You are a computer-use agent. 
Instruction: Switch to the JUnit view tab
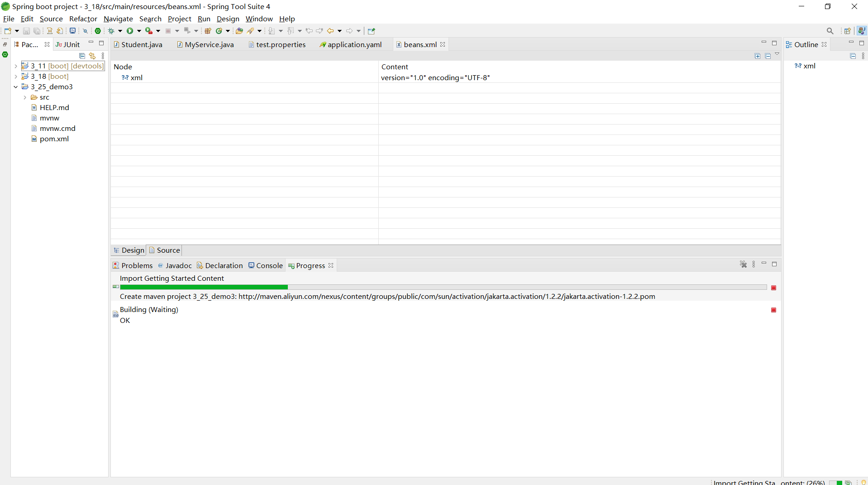(x=68, y=44)
